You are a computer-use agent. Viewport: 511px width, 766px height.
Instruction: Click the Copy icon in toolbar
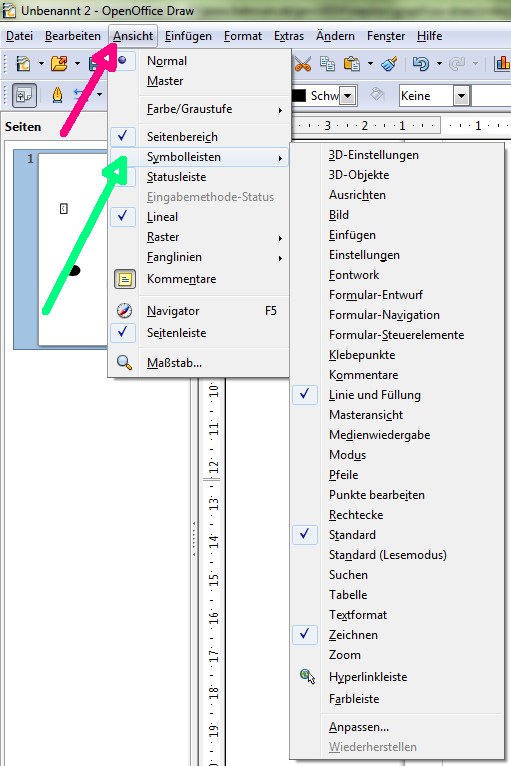point(327,64)
